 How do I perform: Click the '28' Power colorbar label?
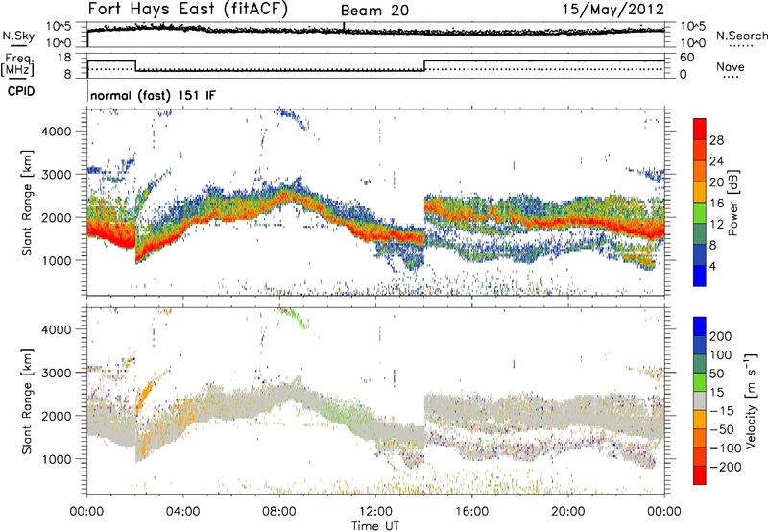(x=716, y=140)
